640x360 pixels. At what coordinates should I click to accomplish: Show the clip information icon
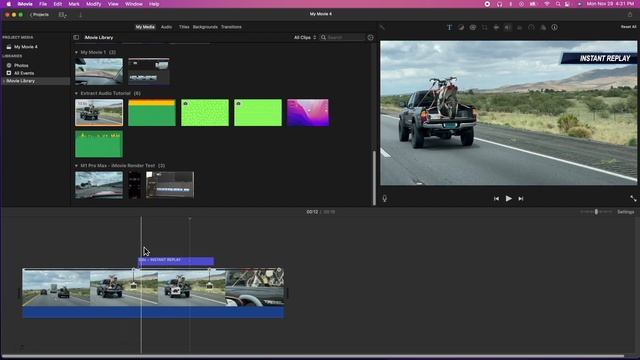click(554, 27)
